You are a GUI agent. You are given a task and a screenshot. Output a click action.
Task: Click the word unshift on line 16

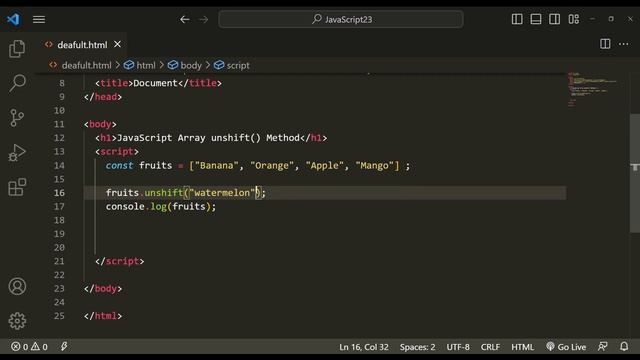164,193
